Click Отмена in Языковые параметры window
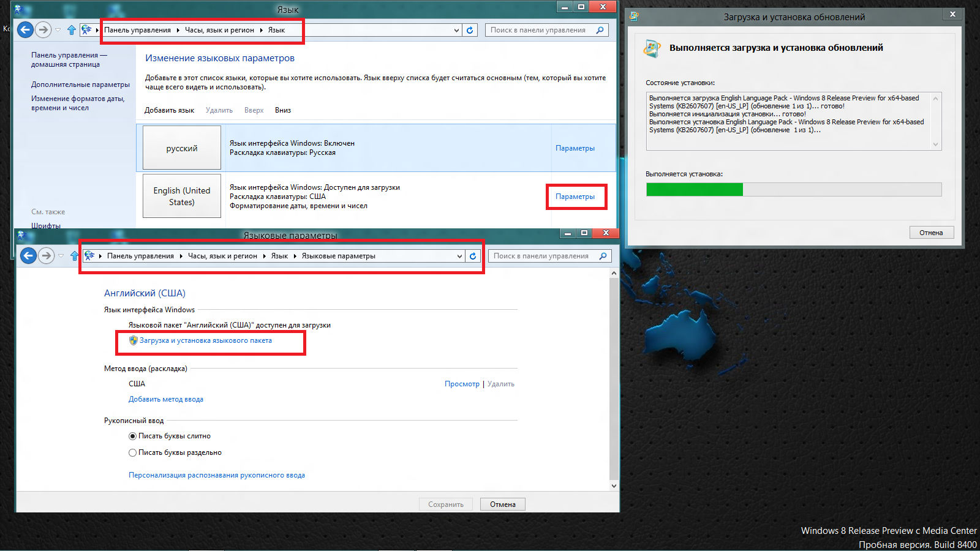 [x=503, y=504]
